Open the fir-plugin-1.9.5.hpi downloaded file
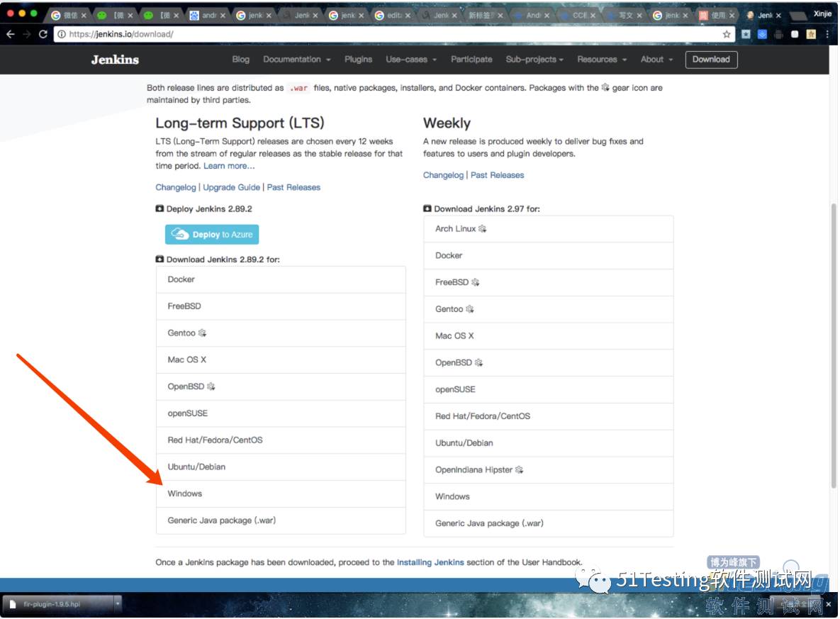840x619 pixels. [x=57, y=604]
